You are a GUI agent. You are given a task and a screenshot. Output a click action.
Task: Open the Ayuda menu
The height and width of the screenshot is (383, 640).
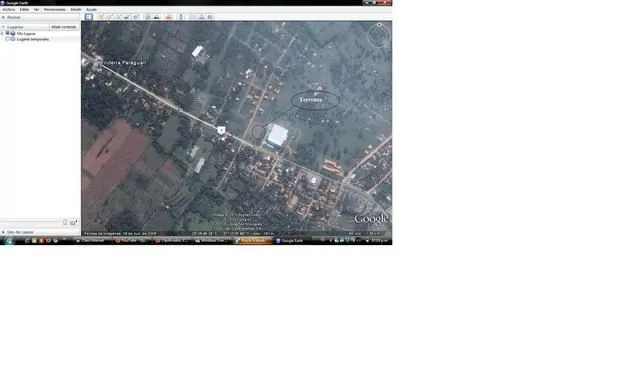pyautogui.click(x=91, y=9)
